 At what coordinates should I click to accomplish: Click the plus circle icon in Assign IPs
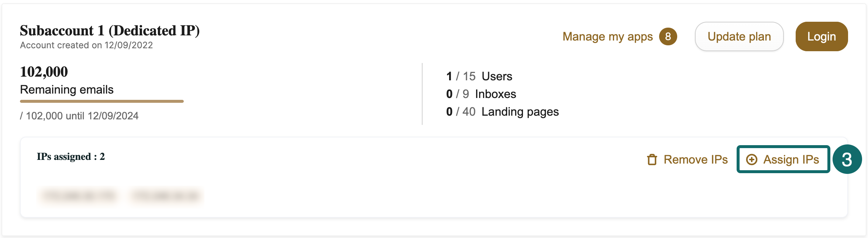752,160
